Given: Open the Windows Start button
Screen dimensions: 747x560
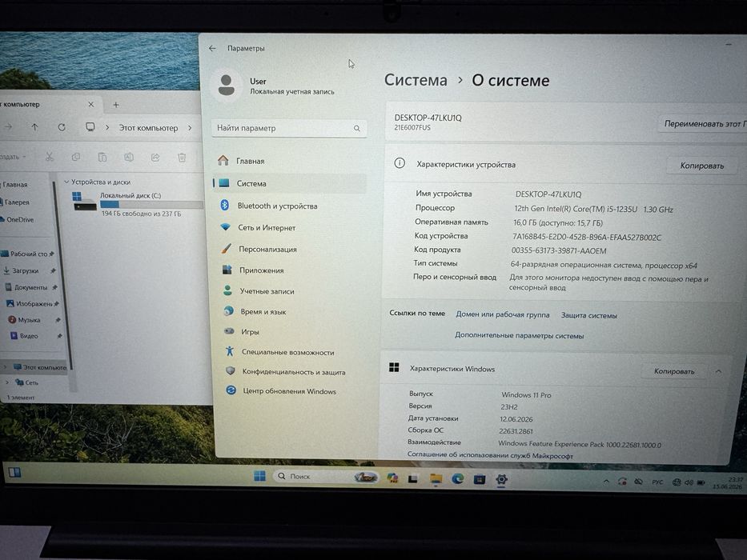Looking at the screenshot, I should point(259,476).
